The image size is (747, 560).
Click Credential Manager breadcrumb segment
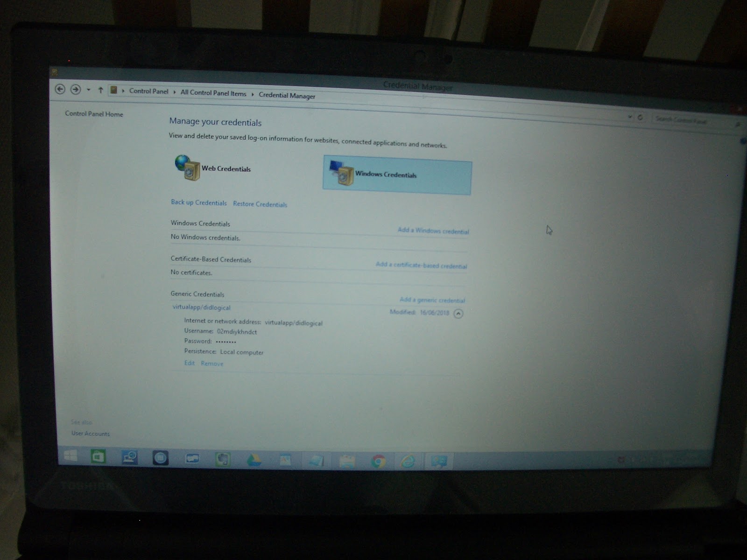pyautogui.click(x=287, y=95)
